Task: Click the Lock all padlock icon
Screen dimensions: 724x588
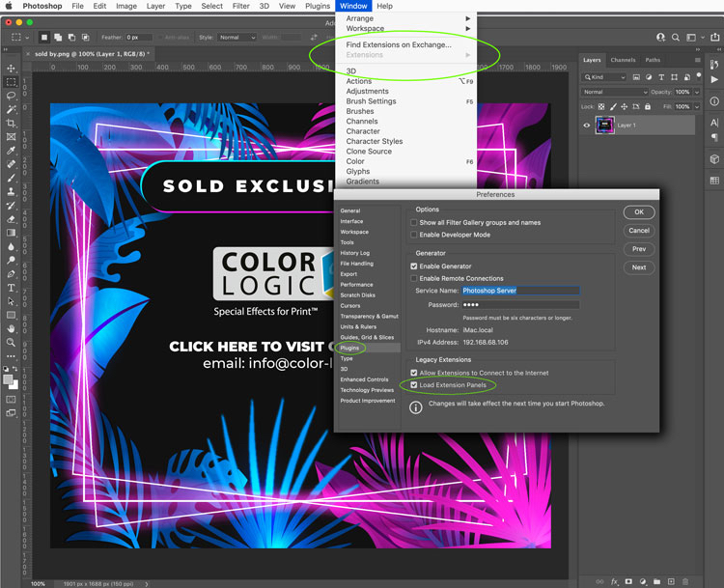Action: 648,107
